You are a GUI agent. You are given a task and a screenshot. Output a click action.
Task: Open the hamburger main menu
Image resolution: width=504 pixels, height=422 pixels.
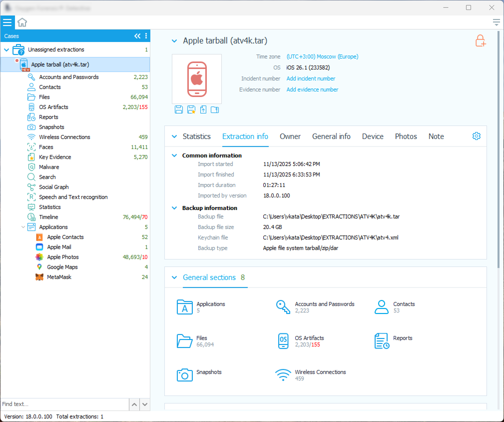point(7,22)
